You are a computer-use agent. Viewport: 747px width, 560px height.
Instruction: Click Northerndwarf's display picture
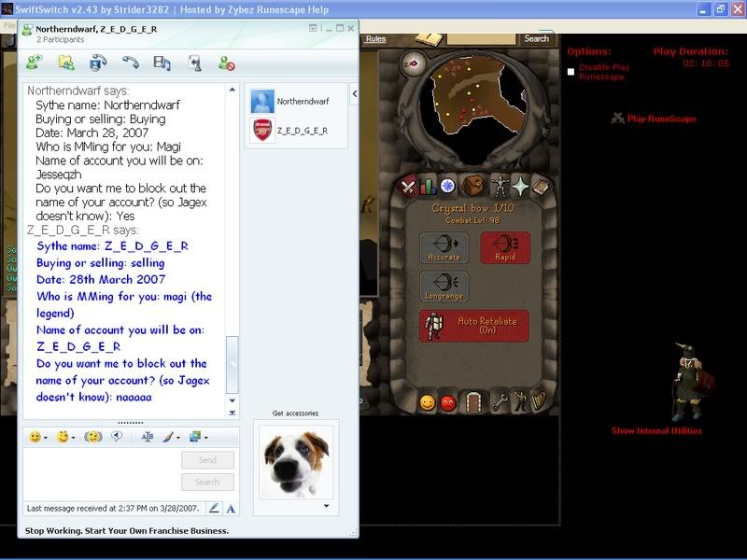point(262,102)
